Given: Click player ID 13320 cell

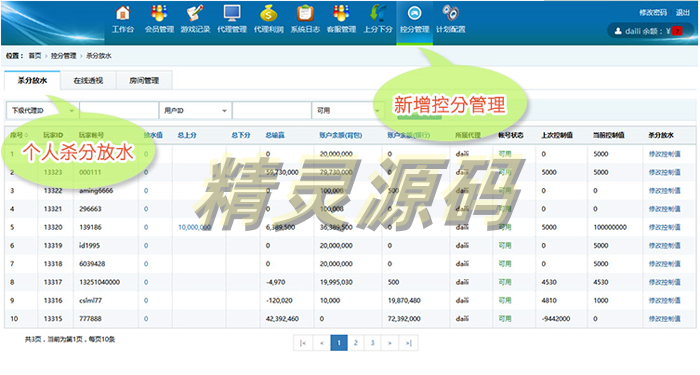Looking at the screenshot, I should tap(53, 227).
